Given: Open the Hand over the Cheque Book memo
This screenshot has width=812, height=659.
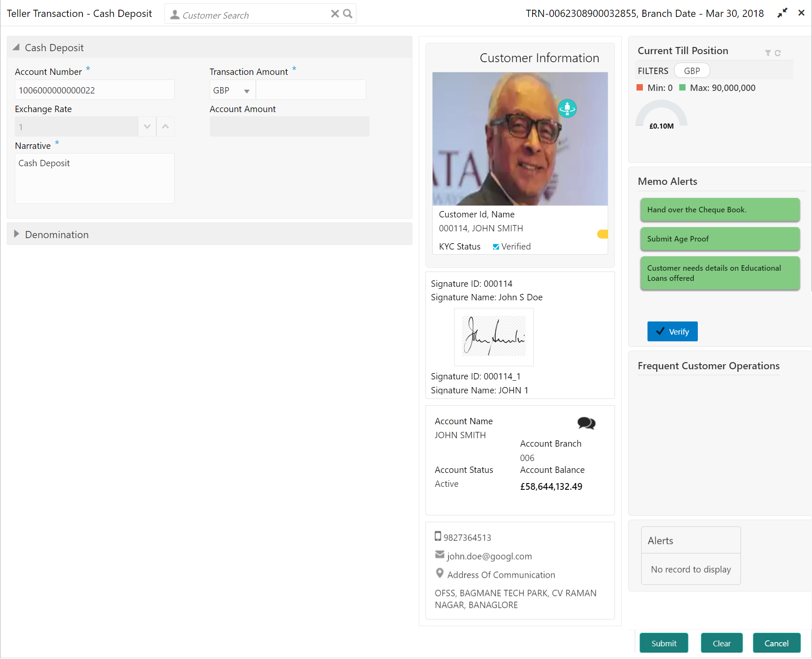Looking at the screenshot, I should point(720,210).
